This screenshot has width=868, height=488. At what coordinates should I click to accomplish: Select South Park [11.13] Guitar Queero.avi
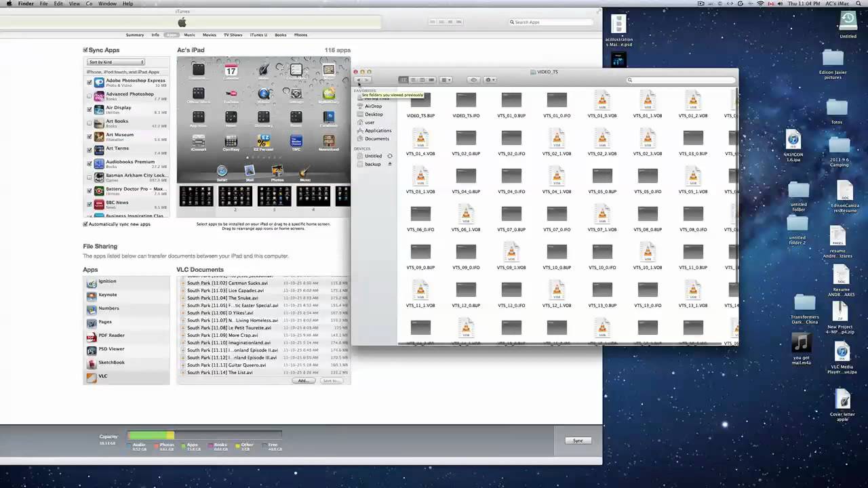[x=264, y=365]
